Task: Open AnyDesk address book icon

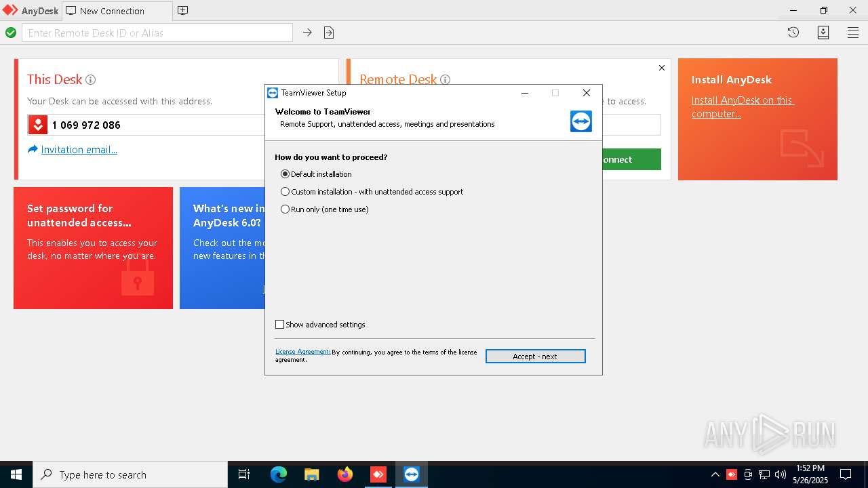Action: pos(823,33)
